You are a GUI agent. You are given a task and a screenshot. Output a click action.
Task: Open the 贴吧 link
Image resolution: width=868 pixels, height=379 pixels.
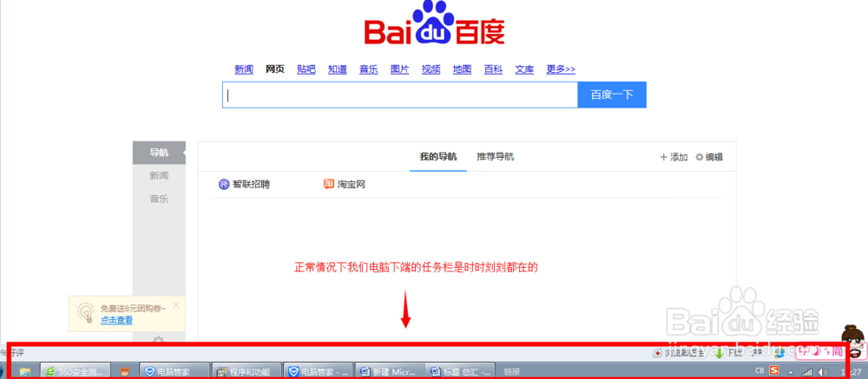click(x=306, y=69)
